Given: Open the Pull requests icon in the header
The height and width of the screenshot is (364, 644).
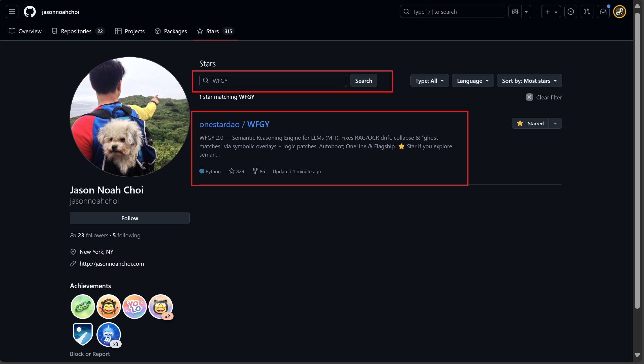Looking at the screenshot, I should pyautogui.click(x=587, y=11).
